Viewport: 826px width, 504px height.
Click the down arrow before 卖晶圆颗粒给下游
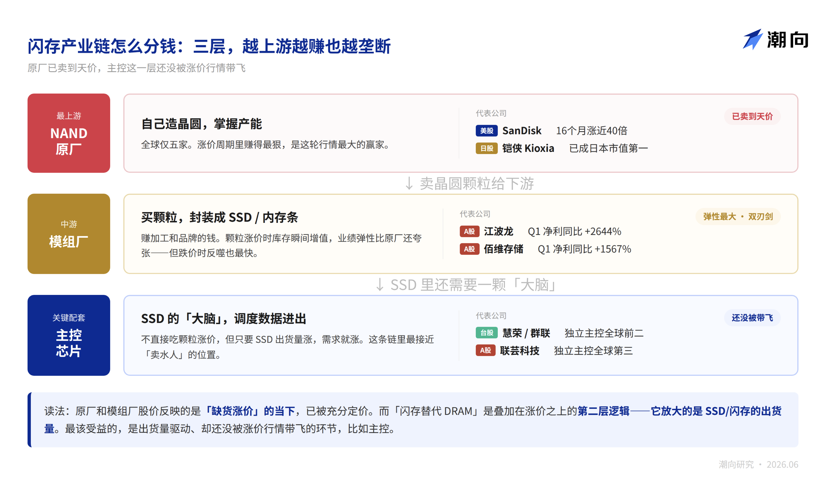coord(409,184)
